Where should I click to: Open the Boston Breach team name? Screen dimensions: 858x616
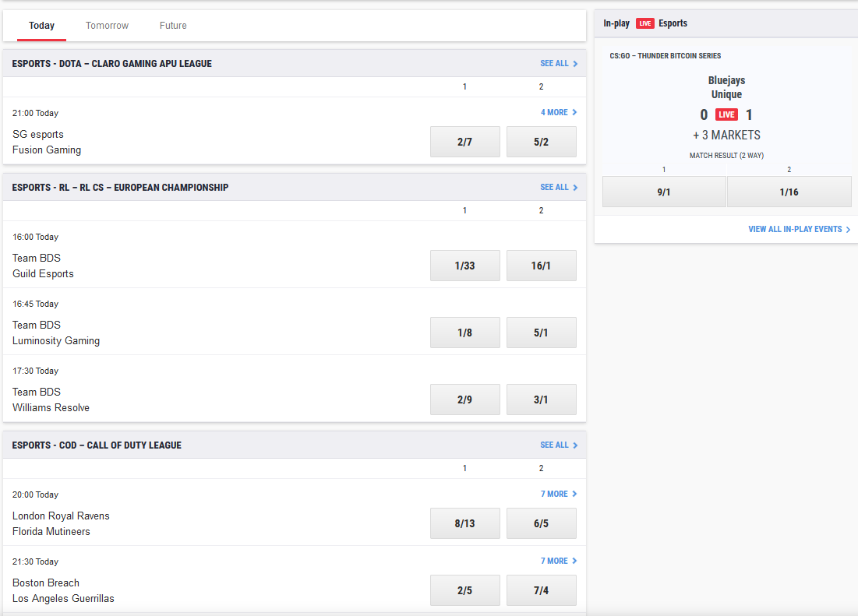tap(45, 583)
